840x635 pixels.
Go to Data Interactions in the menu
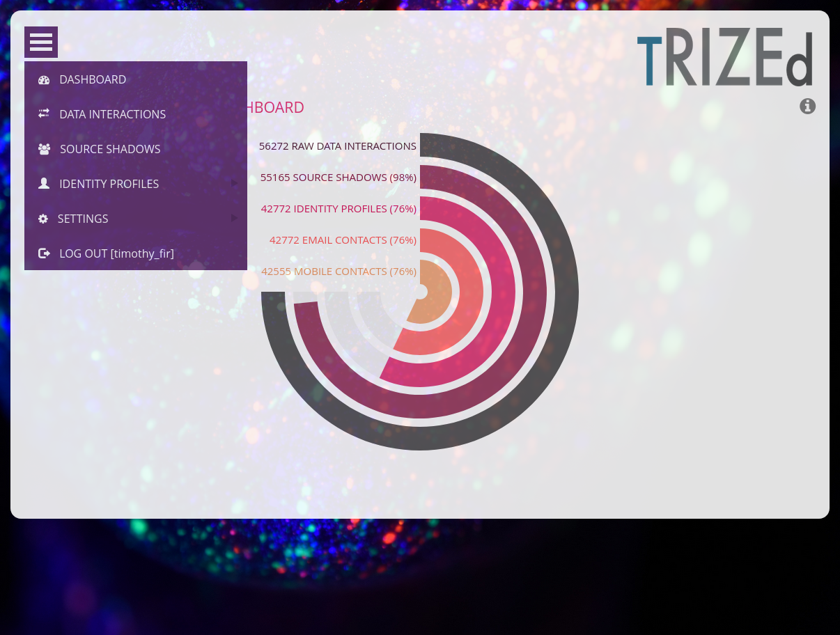point(136,114)
